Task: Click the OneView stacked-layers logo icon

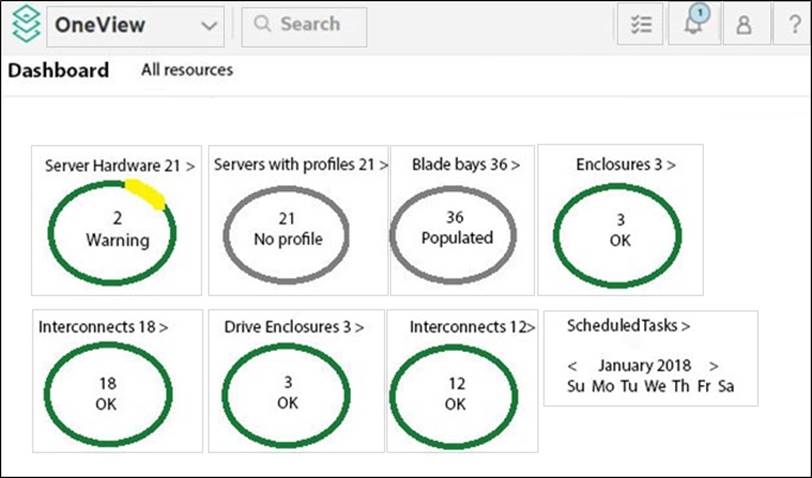Action: (x=25, y=25)
